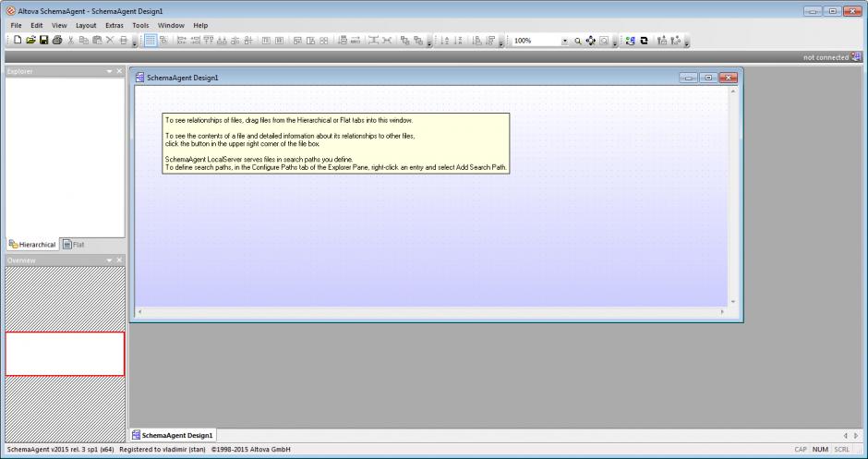Screen dimensions: 868x459
Task: Open a file with the folder icon
Action: [31, 41]
